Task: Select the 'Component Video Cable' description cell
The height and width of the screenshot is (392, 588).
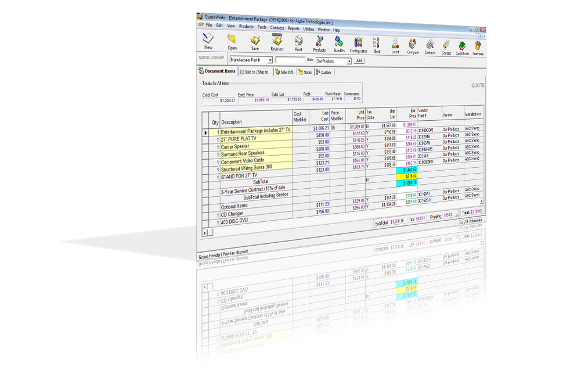Action: (x=256, y=160)
